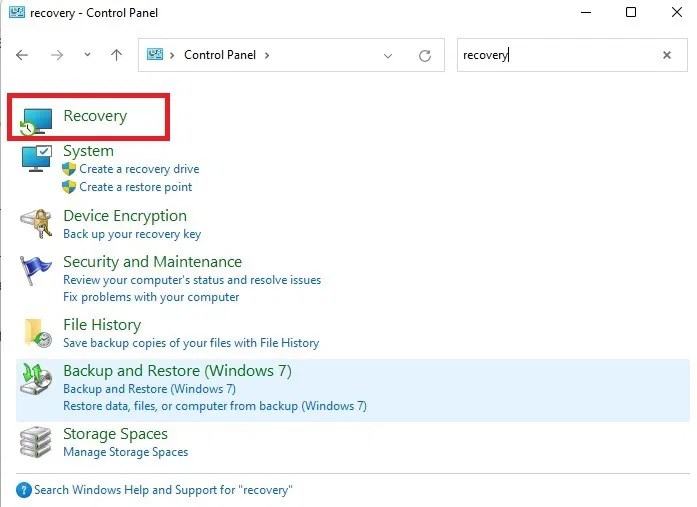This screenshot has height=507, width=697.
Task: Open Restore data, files, or computer from backup
Action: click(215, 406)
